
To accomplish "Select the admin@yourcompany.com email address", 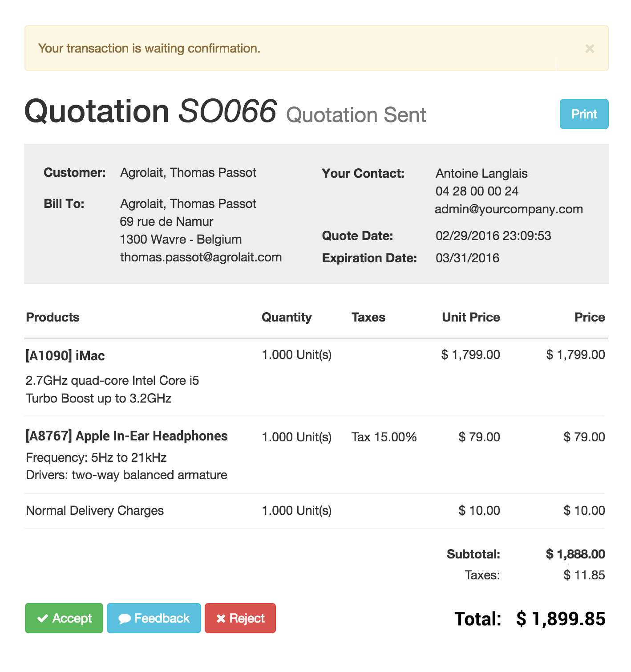I will [509, 209].
